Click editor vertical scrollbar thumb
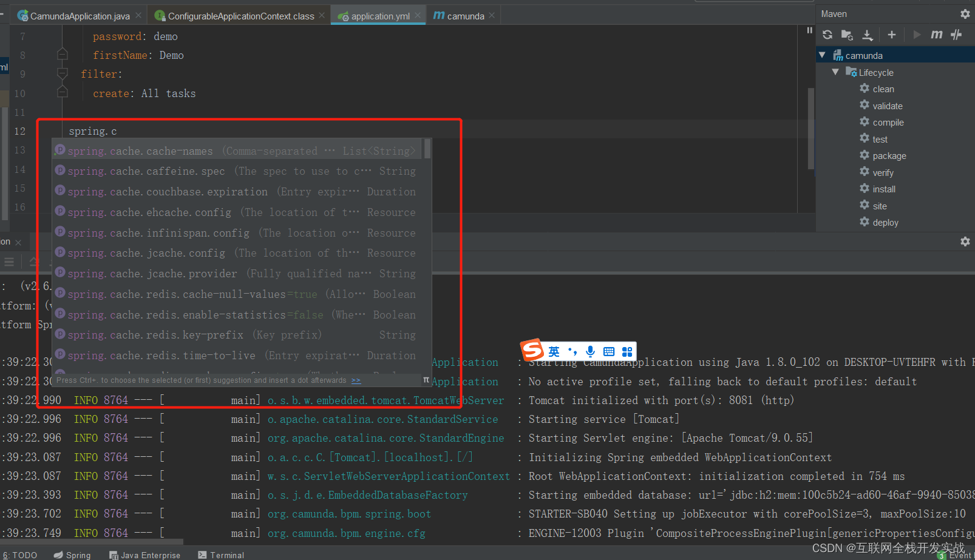975x560 pixels. [x=810, y=129]
